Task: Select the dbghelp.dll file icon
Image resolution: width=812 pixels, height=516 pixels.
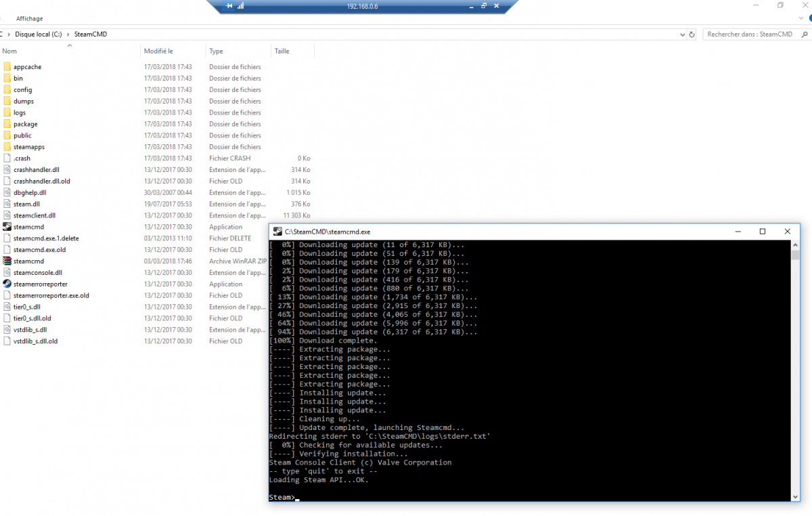Action: click(7, 193)
